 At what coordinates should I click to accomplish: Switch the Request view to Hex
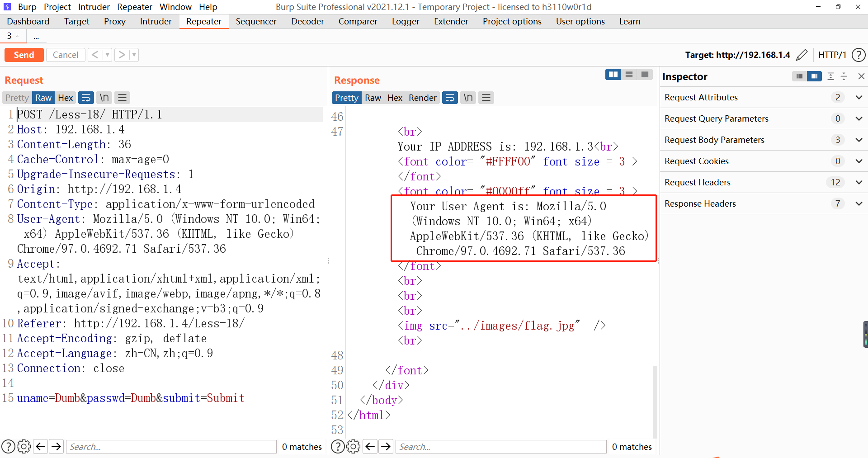(x=65, y=97)
